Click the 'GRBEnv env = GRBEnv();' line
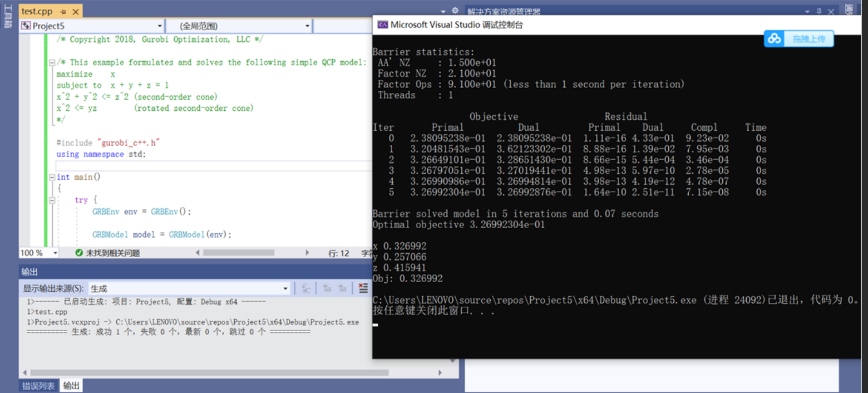This screenshot has width=868, height=393. pyautogui.click(x=142, y=212)
